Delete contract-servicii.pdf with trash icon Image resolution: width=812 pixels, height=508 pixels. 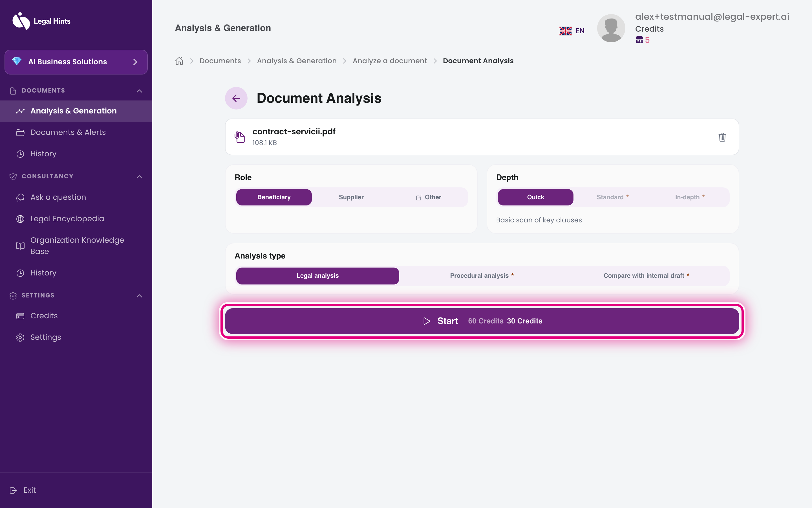(722, 137)
